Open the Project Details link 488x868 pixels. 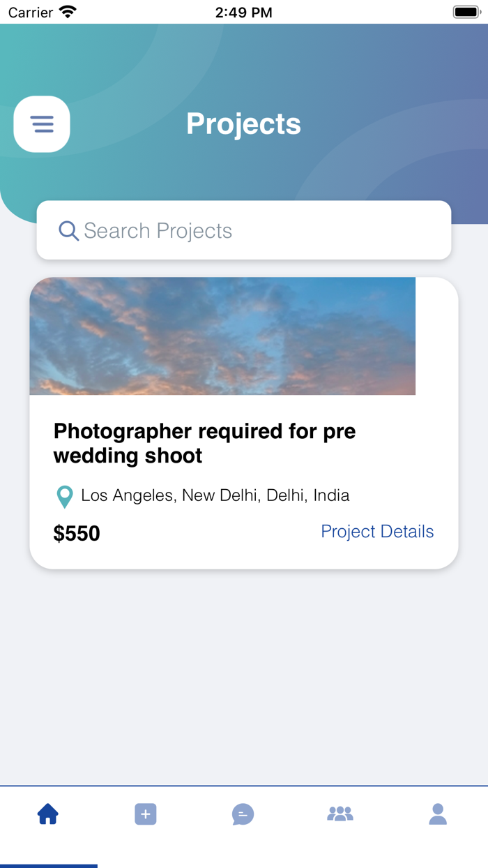(x=377, y=532)
